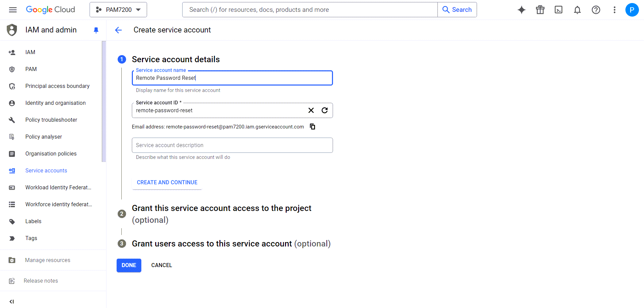The image size is (644, 308).
Task: Click the CREATE AND CONTINUE button
Action: (x=167, y=182)
